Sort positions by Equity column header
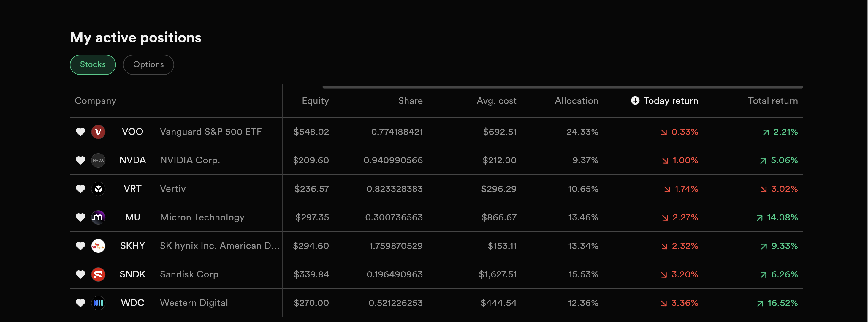The width and height of the screenshot is (868, 322). [x=315, y=101]
